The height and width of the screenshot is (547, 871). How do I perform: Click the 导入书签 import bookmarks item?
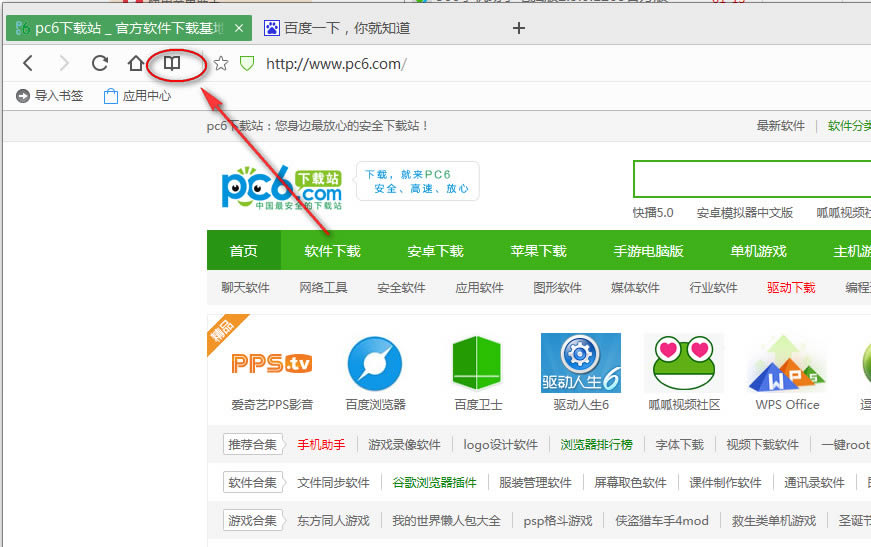[x=49, y=96]
